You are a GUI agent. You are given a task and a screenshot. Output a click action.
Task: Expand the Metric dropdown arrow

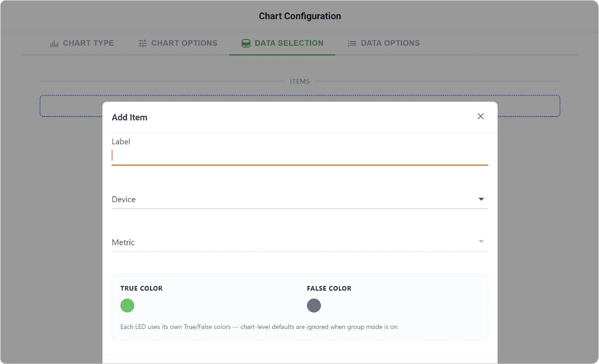coord(481,242)
